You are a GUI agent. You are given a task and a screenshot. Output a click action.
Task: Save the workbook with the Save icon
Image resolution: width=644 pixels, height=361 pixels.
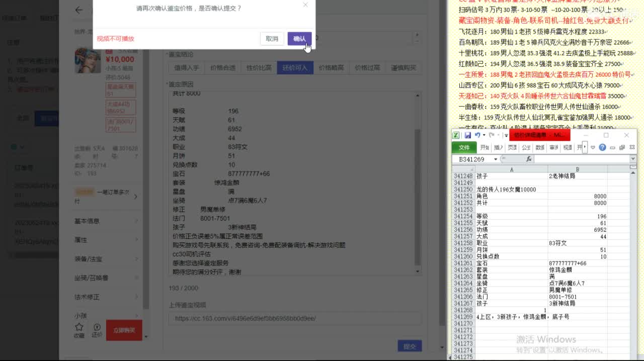pyautogui.click(x=467, y=135)
